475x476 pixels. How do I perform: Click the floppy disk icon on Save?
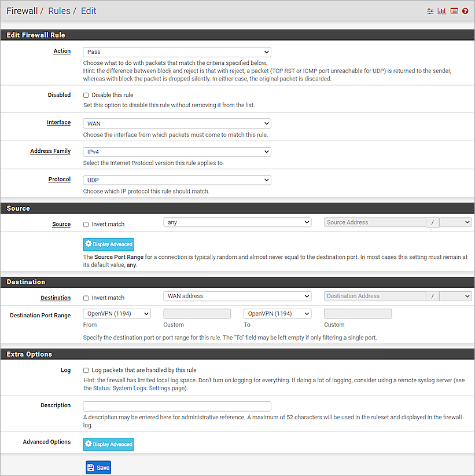(91, 467)
